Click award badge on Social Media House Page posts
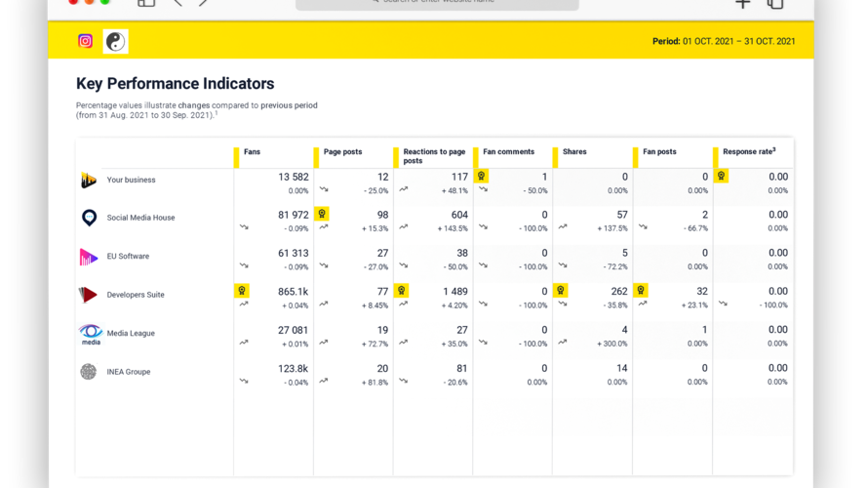 (x=322, y=214)
